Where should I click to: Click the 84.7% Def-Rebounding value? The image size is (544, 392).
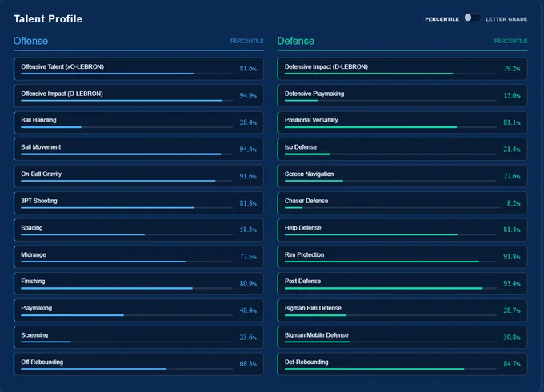[x=512, y=364]
